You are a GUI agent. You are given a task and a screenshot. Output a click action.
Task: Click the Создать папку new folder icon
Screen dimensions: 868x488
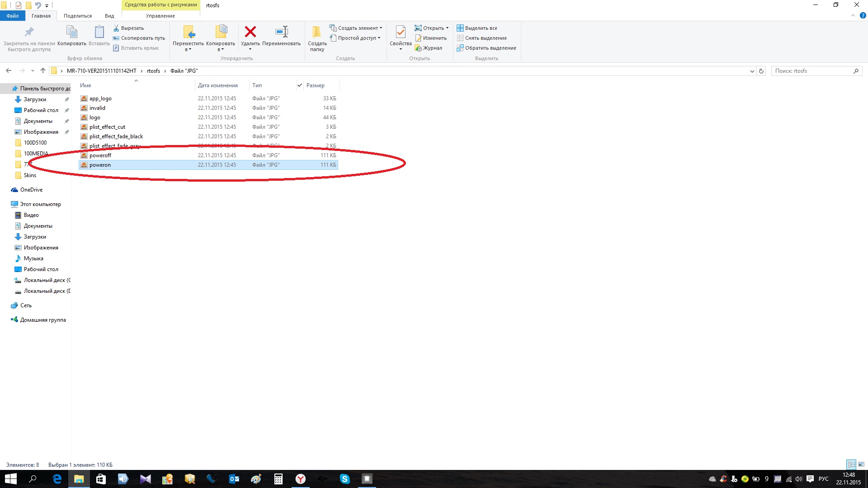pos(317,32)
